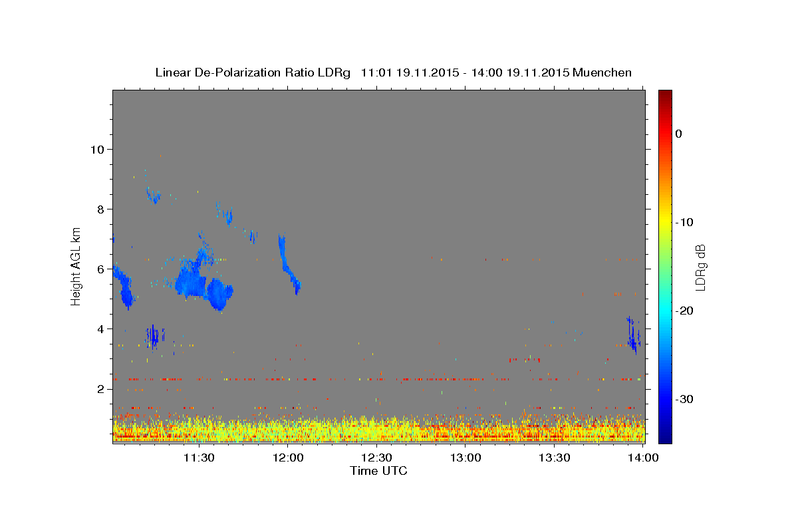Click the 12:30 time tick label
The width and height of the screenshot is (798, 532).
tap(376, 458)
